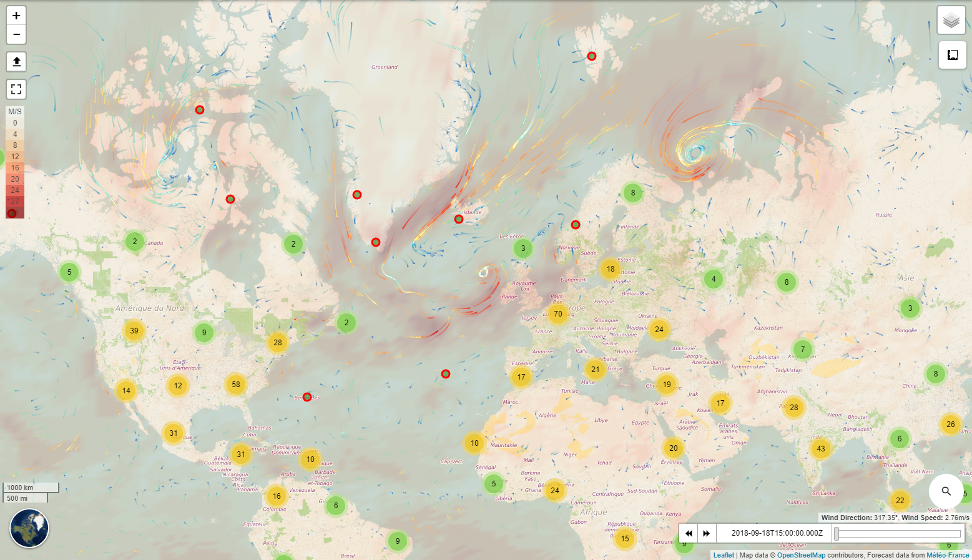Screen dimensions: 972x560
Task: Expand the cluster of 4 in western Russia
Action: coord(714,279)
